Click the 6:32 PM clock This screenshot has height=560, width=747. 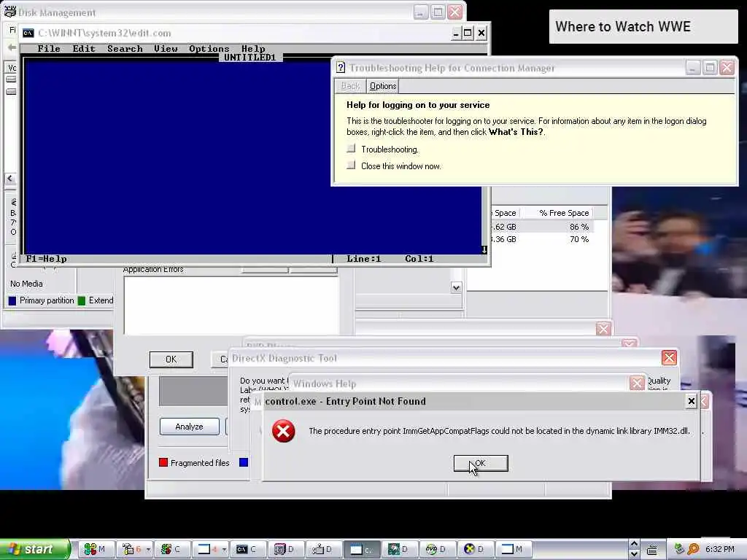[x=720, y=549]
